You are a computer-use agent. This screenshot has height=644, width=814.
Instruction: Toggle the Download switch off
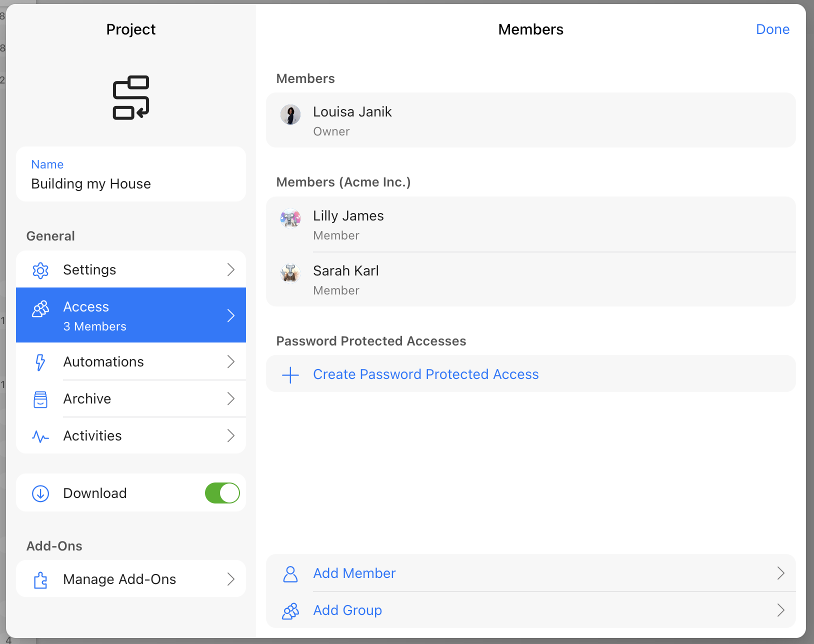tap(222, 493)
